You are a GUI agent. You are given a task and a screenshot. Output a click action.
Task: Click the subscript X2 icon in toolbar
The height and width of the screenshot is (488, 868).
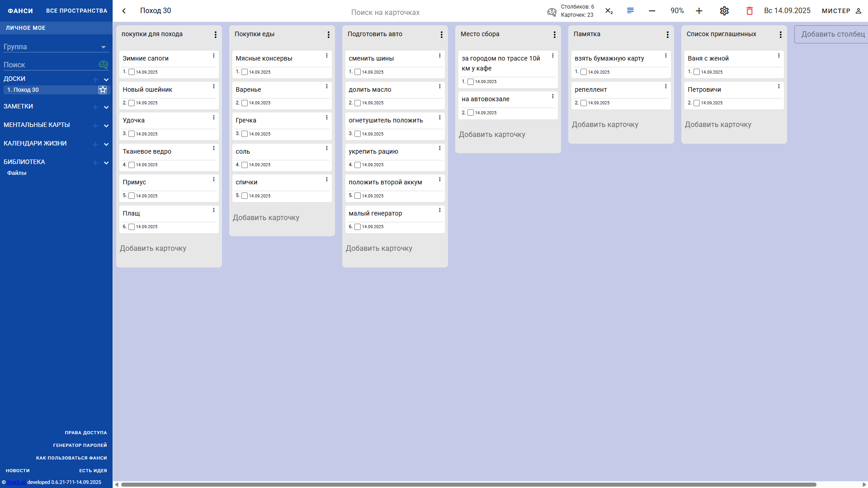[x=609, y=11]
